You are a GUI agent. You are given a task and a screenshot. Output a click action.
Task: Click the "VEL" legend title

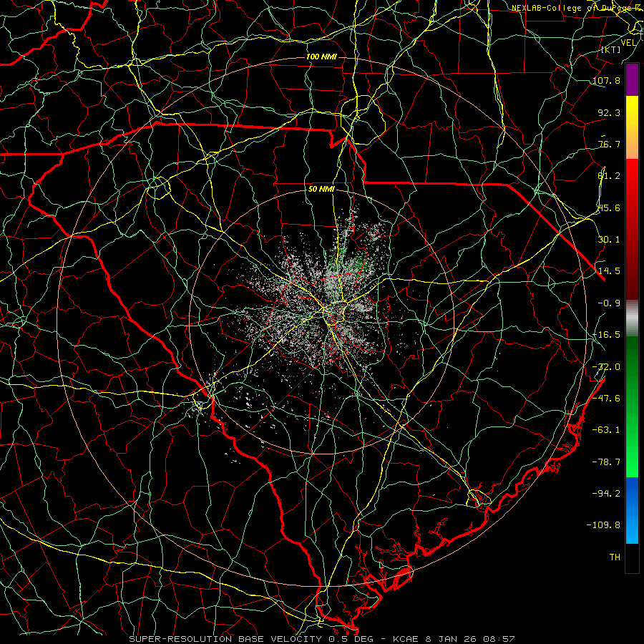pos(628,43)
